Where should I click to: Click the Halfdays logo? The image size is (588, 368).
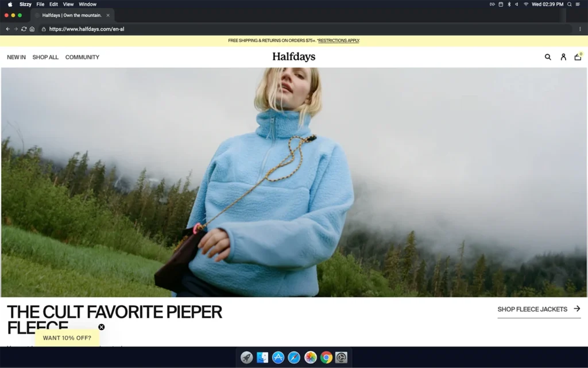293,57
